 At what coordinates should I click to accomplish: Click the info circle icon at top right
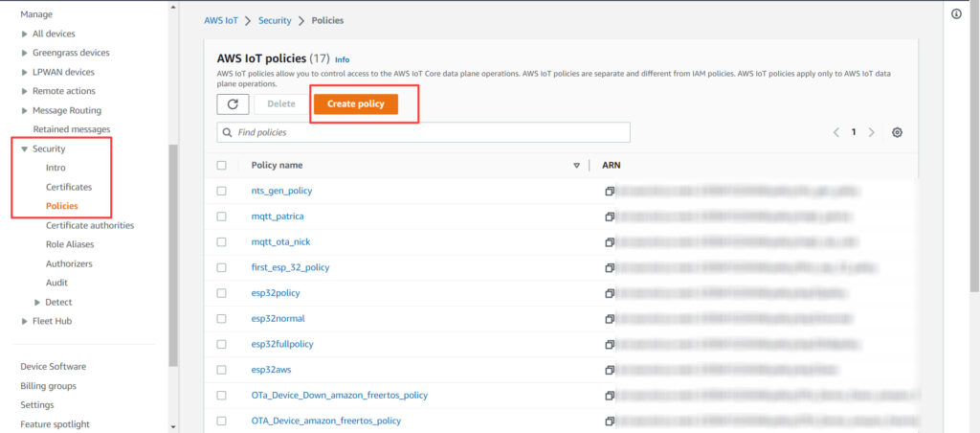click(956, 14)
